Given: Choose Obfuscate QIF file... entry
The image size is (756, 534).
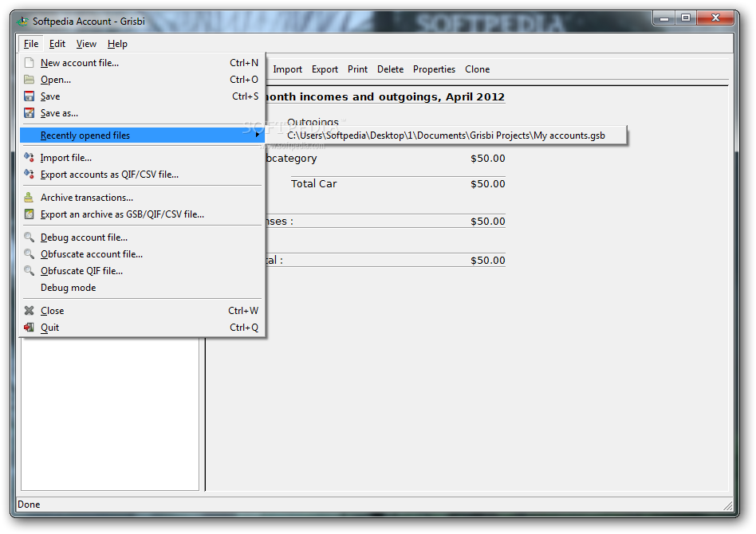Looking at the screenshot, I should point(142,271).
